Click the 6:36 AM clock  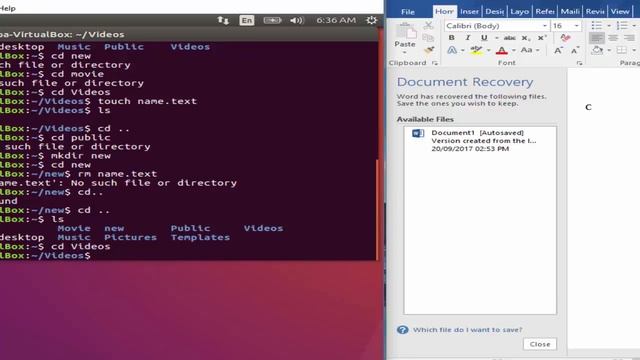pos(336,20)
